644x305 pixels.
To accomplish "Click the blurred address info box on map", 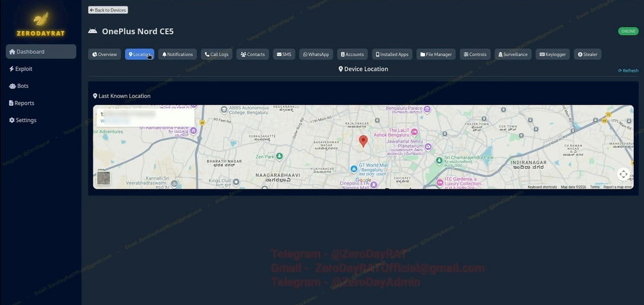I will [145, 117].
